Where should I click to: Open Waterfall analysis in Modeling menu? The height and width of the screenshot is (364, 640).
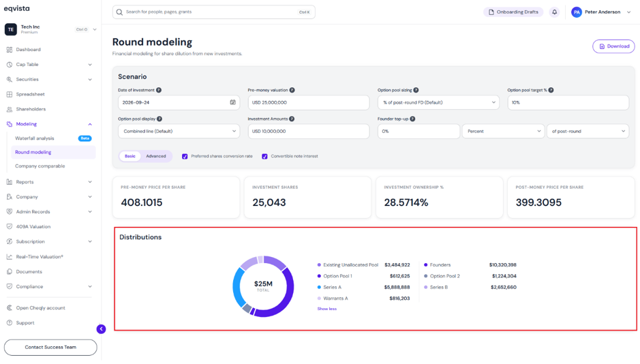[x=35, y=138]
